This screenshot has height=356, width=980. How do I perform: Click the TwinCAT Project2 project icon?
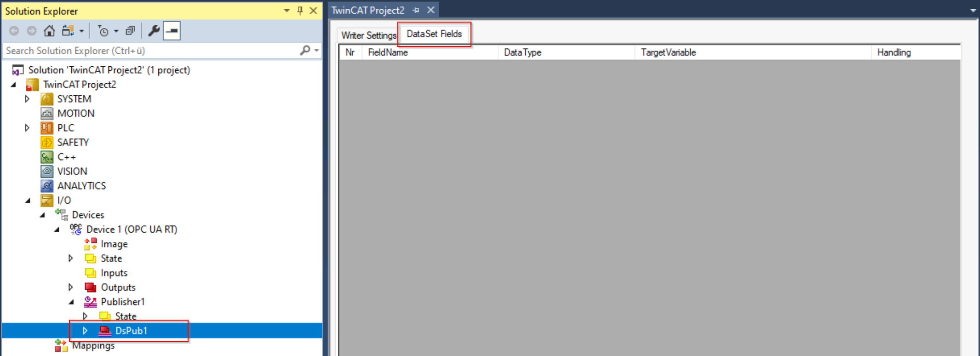pyautogui.click(x=32, y=85)
